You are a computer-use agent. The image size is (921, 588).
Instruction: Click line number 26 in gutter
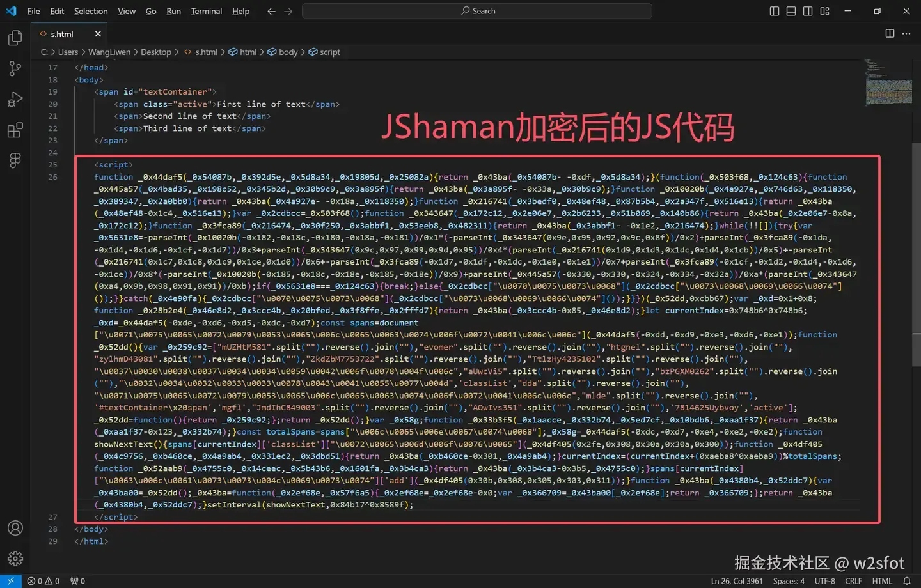pos(52,177)
